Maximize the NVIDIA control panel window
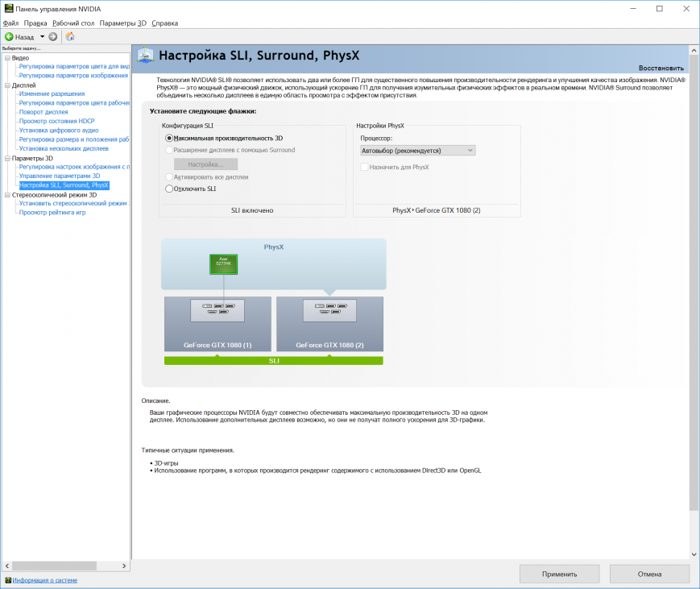 tap(660, 9)
